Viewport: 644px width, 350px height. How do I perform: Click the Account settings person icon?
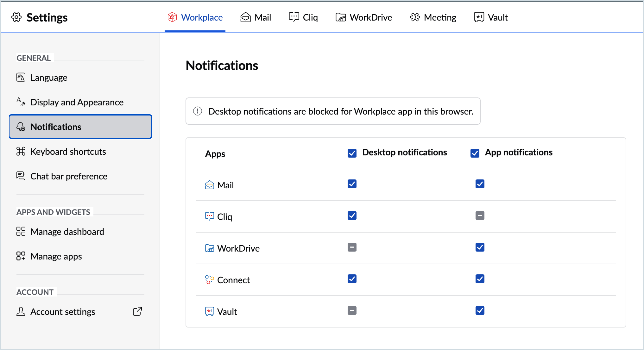(x=21, y=311)
